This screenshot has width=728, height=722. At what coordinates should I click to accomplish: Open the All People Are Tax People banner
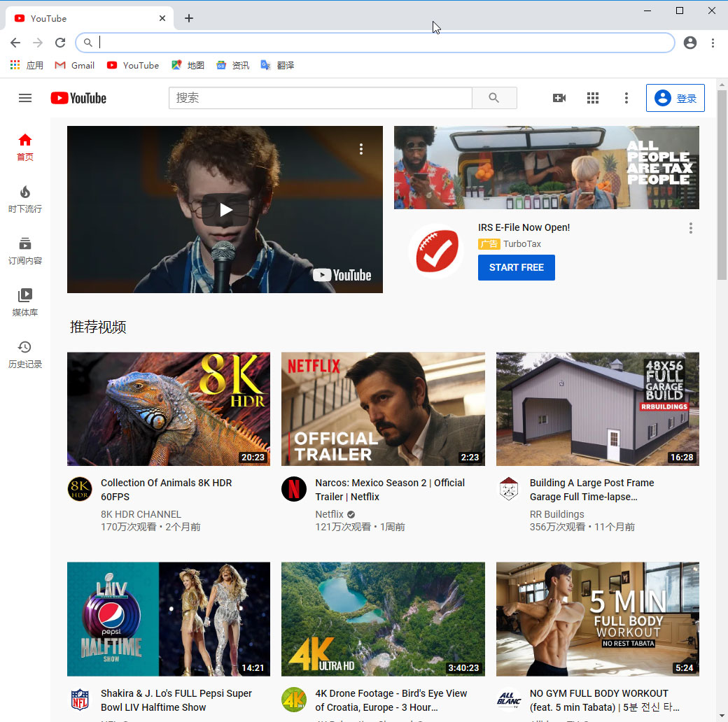[x=546, y=167]
